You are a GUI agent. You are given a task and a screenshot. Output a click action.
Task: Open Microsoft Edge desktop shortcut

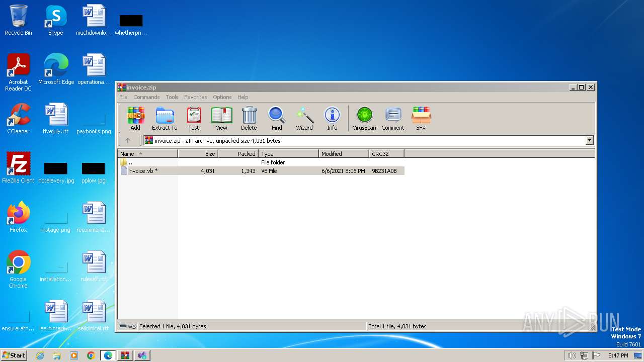56,69
